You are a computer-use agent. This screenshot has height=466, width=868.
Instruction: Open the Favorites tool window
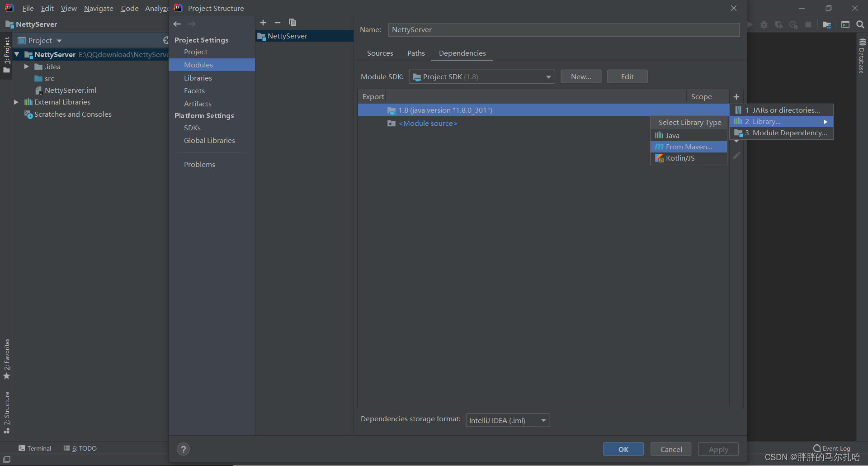[7, 359]
